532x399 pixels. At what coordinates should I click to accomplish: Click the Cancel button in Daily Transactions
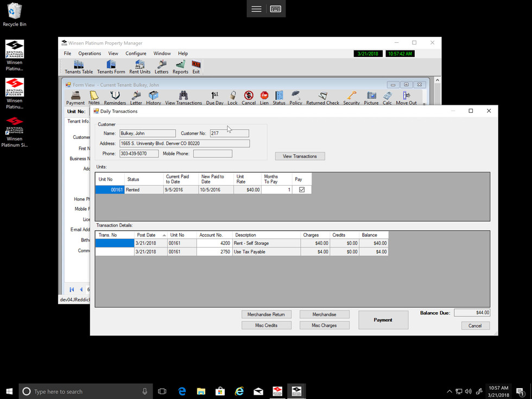point(475,326)
